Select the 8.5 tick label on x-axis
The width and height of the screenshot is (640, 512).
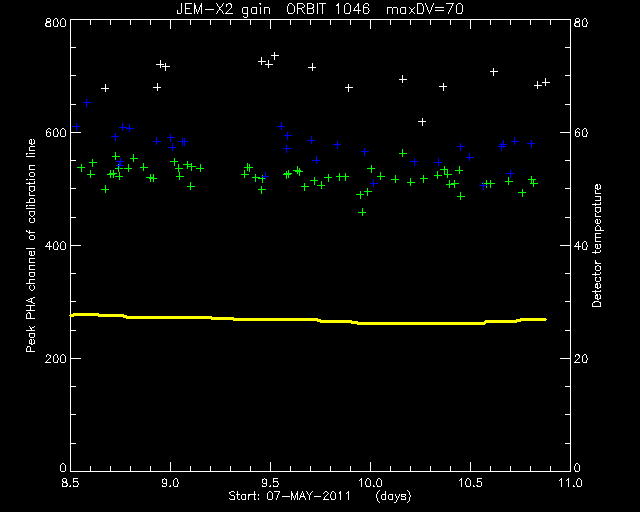pyautogui.click(x=71, y=483)
